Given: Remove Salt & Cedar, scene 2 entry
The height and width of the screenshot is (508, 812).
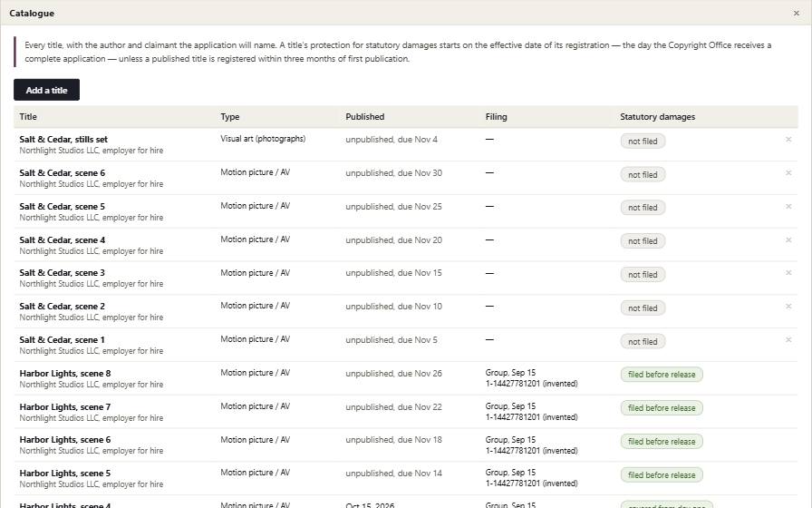Looking at the screenshot, I should point(788,307).
